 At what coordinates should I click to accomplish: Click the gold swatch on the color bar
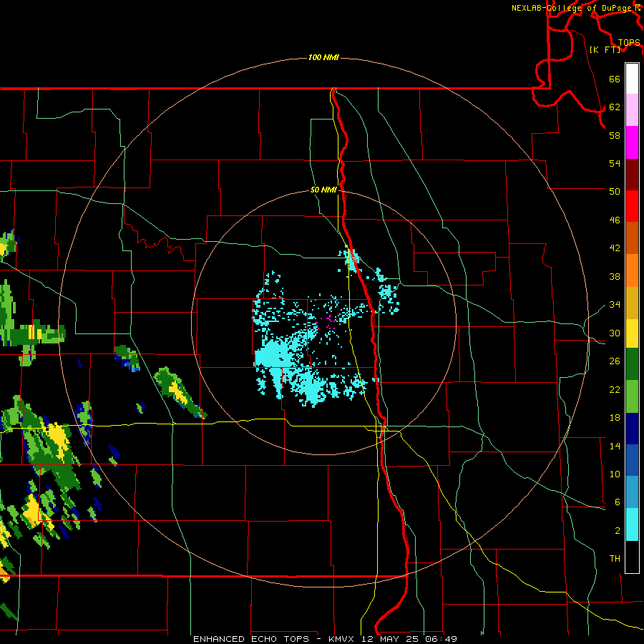coord(632,303)
